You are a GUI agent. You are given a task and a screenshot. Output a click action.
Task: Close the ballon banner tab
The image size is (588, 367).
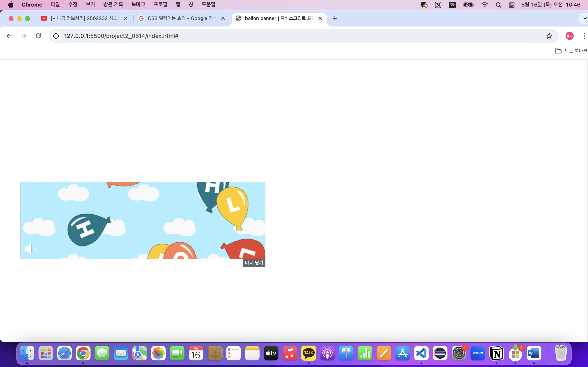coord(320,18)
